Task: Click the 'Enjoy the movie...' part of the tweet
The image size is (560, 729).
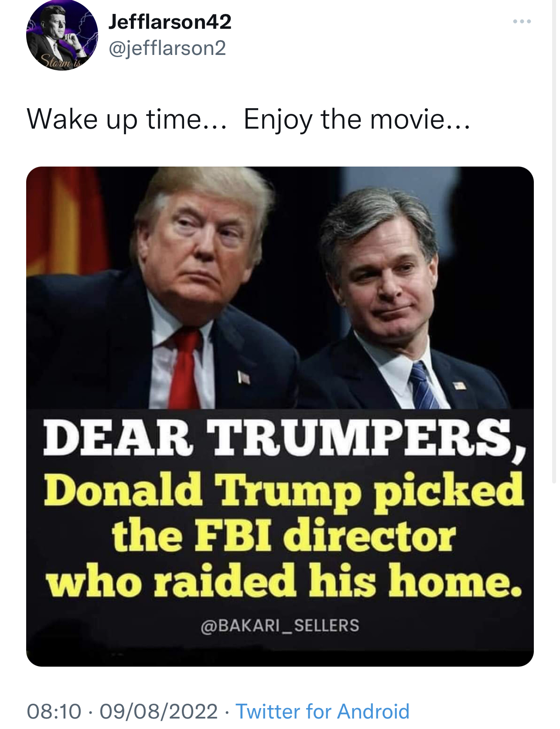Action: point(357,119)
